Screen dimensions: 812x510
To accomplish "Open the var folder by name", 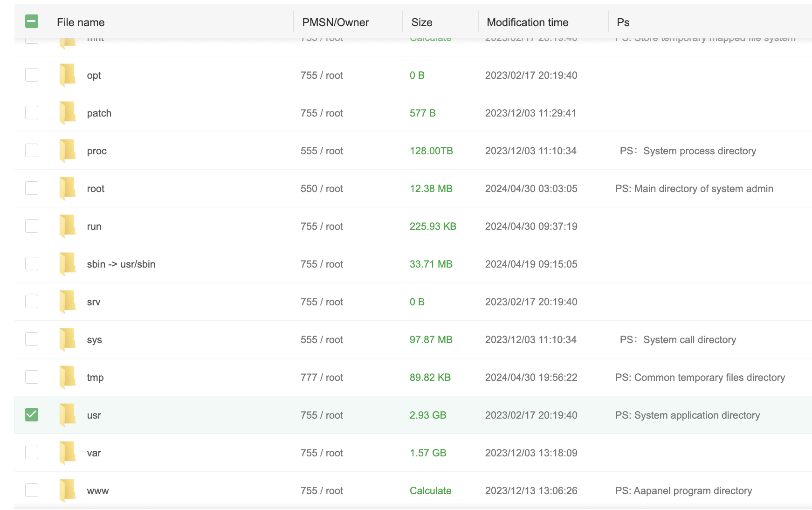I will 94,453.
